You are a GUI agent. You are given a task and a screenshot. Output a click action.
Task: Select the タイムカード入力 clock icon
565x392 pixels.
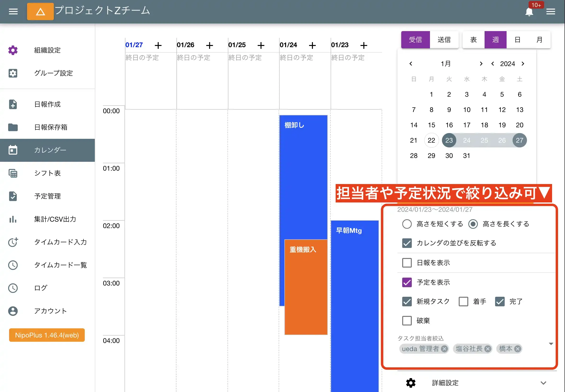pos(12,242)
